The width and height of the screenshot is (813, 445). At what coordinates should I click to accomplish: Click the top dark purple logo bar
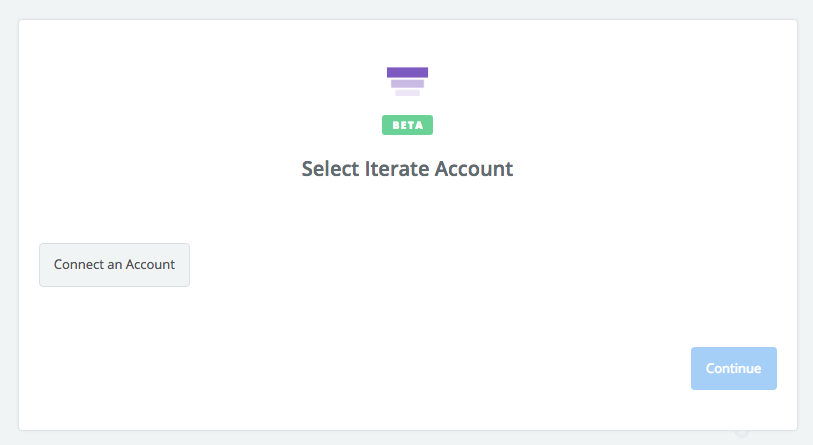407,72
